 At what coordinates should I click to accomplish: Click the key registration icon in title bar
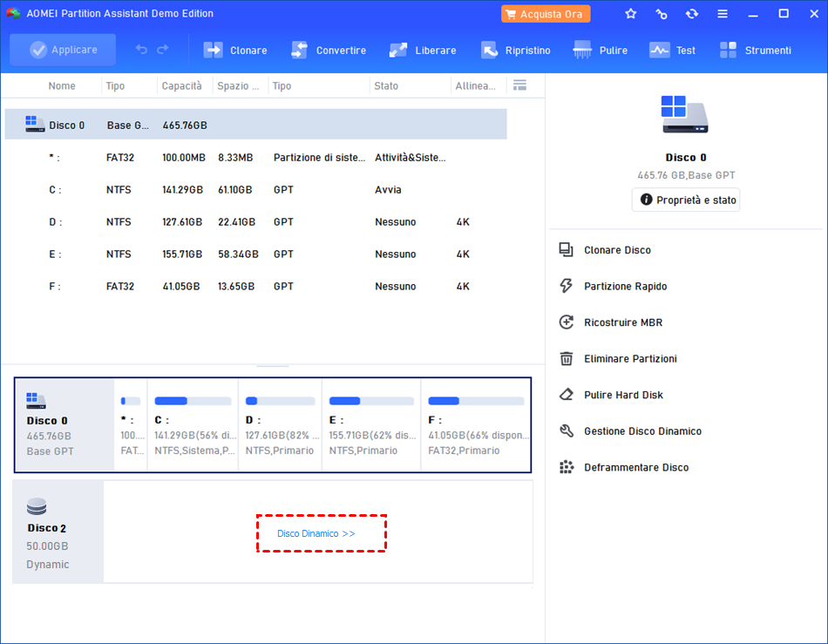tap(662, 14)
